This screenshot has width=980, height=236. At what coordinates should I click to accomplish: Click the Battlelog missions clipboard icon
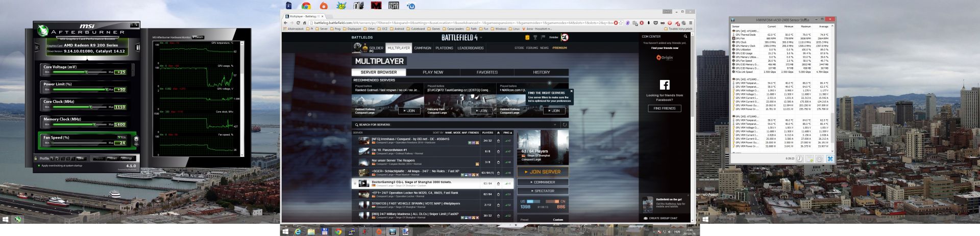pos(527,37)
